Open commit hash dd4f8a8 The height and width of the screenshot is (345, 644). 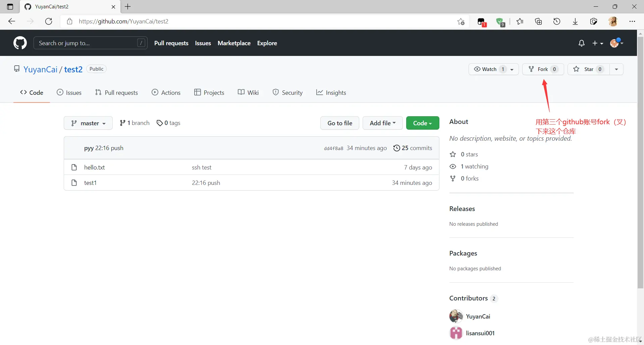click(333, 148)
